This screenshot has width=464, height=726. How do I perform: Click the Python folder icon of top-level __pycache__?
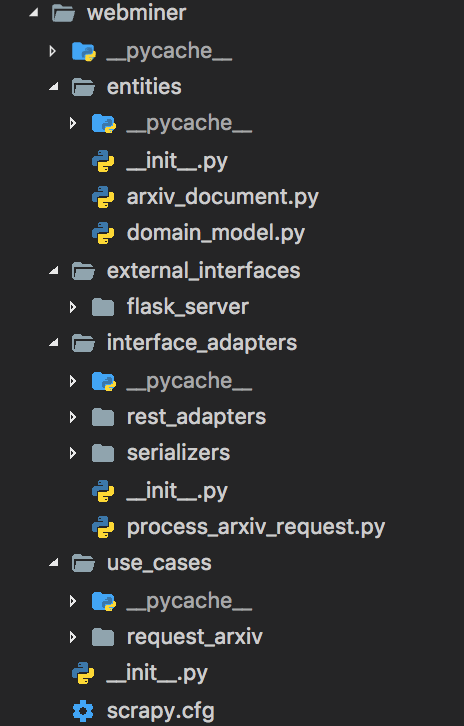coord(83,51)
